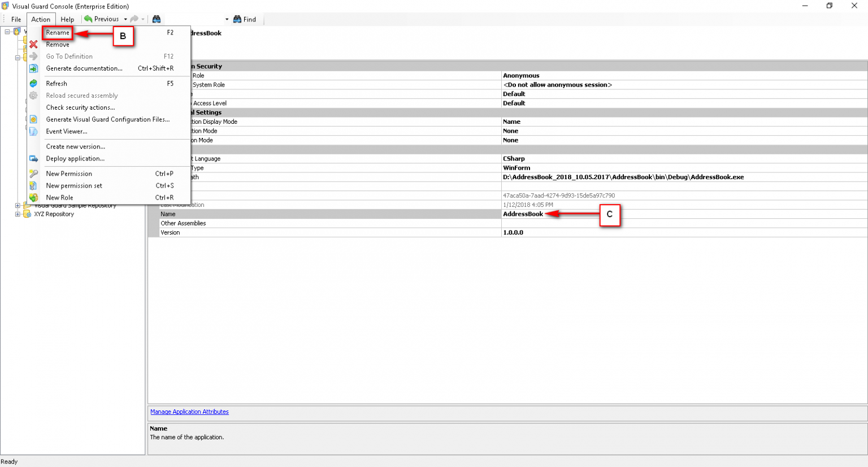The height and width of the screenshot is (467, 868).
Task: Open the Manage Application Attributes link
Action: [189, 412]
